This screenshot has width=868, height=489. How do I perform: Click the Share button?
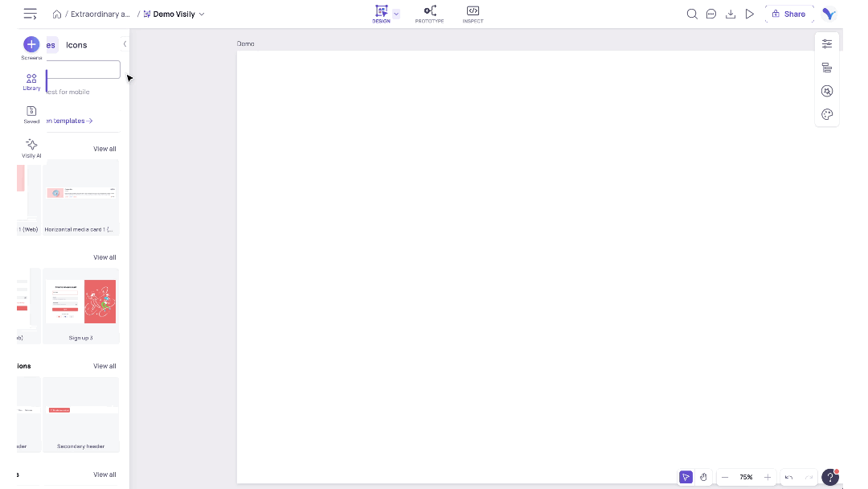(x=788, y=14)
